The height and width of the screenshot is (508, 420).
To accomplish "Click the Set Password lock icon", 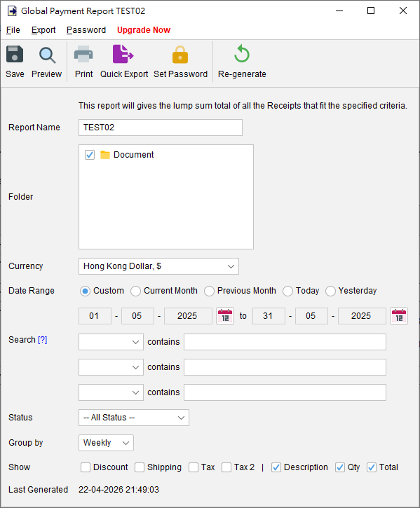I will coord(180,55).
